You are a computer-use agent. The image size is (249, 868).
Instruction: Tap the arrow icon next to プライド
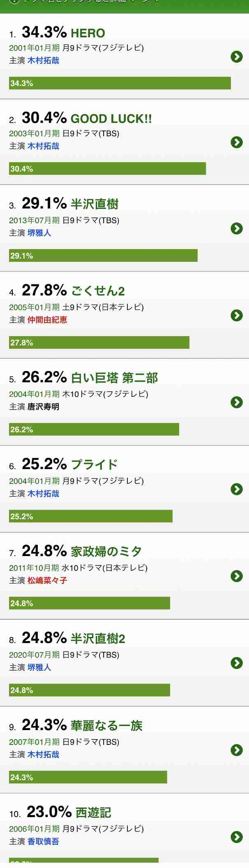(237, 489)
